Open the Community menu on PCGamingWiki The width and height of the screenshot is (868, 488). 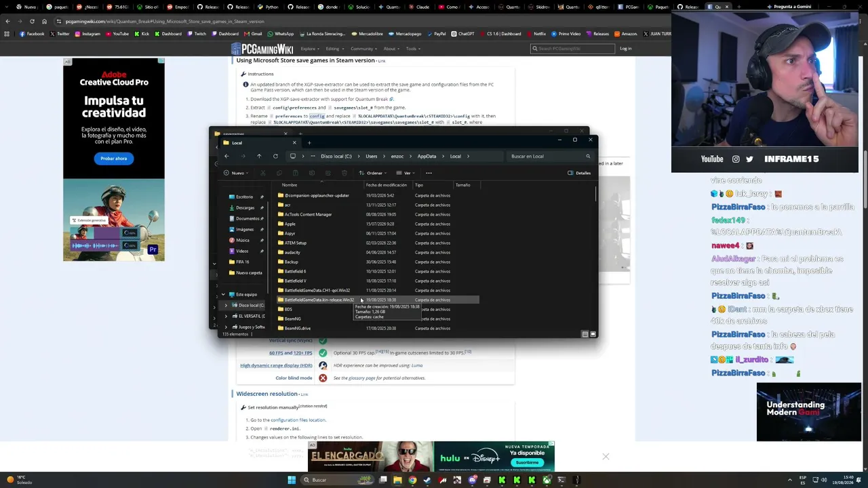click(363, 49)
